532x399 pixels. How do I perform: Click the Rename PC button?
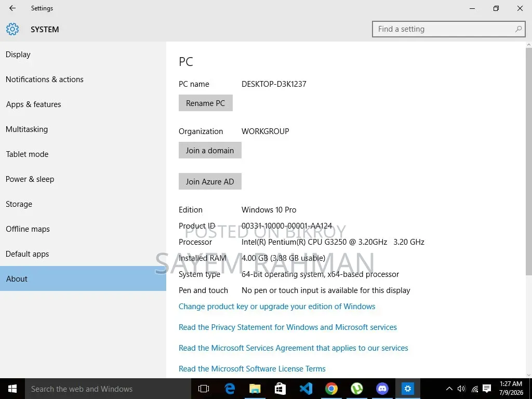coord(206,103)
